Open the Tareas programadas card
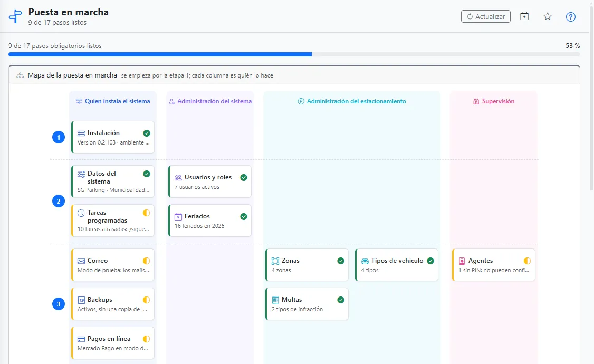Image resolution: width=594 pixels, height=364 pixels. coord(113,221)
